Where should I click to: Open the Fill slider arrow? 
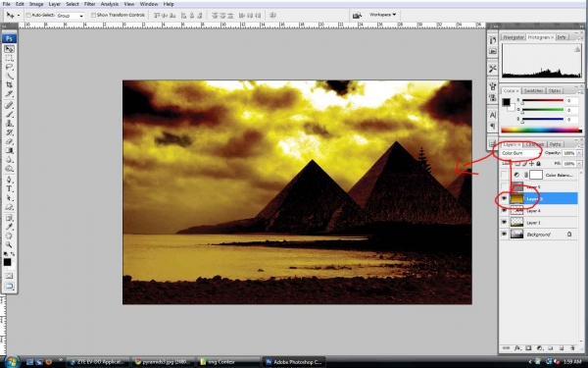point(579,164)
